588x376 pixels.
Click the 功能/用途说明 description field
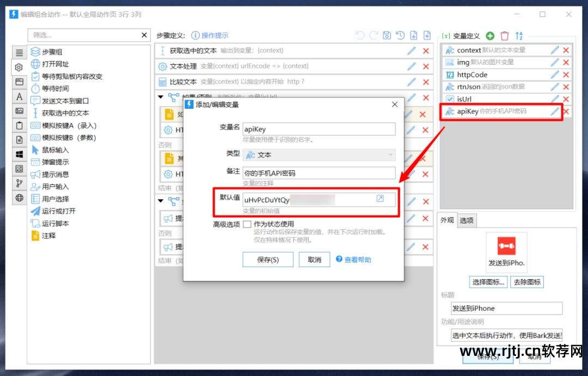pyautogui.click(x=506, y=335)
